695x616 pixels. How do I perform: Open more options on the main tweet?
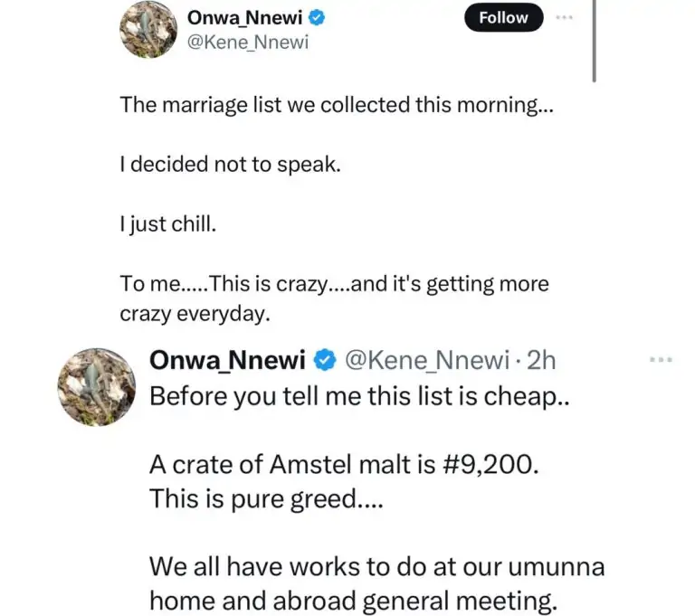(x=566, y=18)
